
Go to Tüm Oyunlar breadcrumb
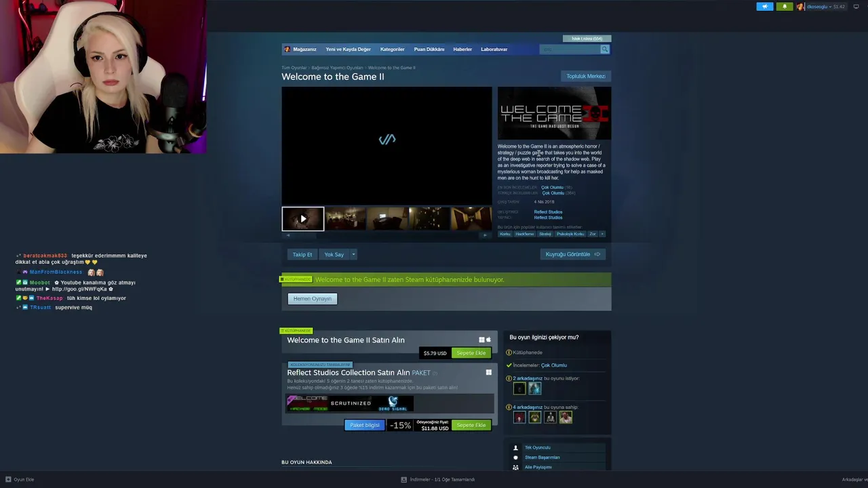pos(294,68)
